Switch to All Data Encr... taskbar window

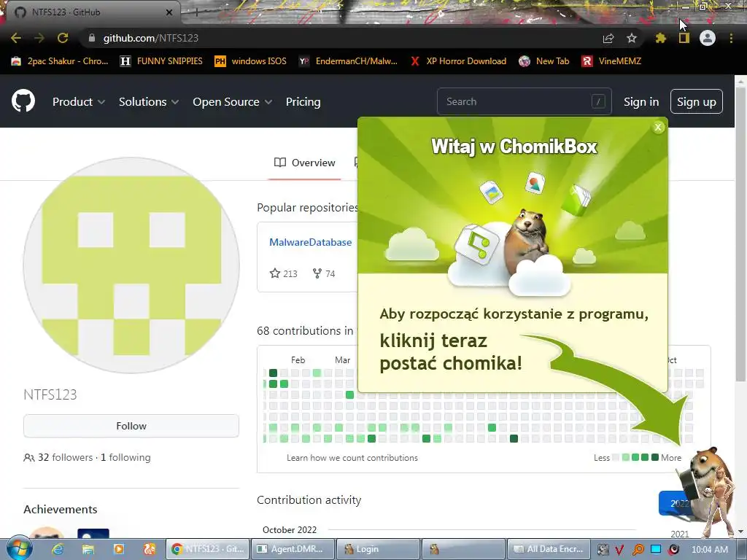point(549,549)
